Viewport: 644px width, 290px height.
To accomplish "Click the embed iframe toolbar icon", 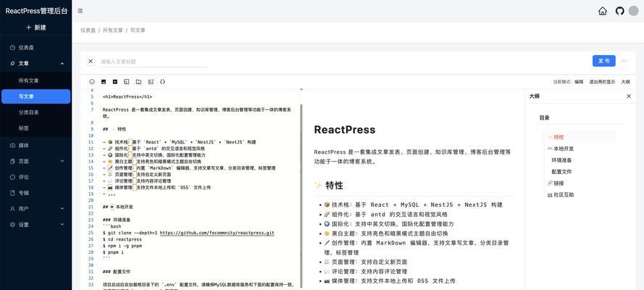I will click(127, 82).
